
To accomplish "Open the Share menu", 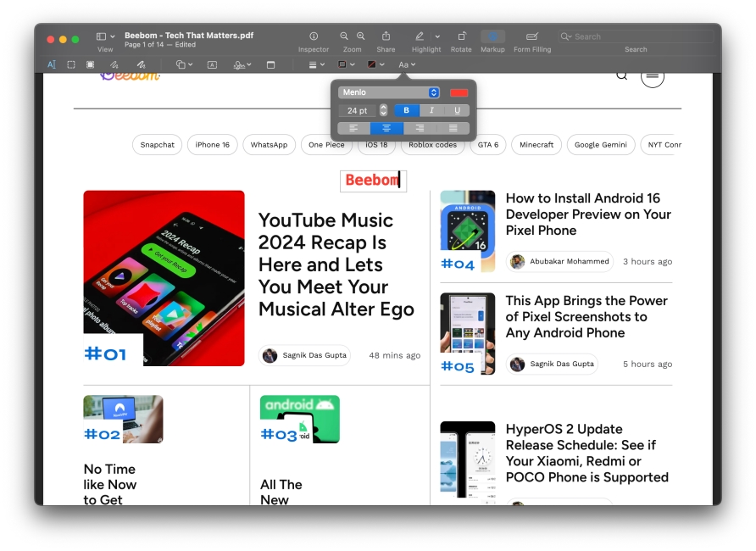I will tap(386, 36).
